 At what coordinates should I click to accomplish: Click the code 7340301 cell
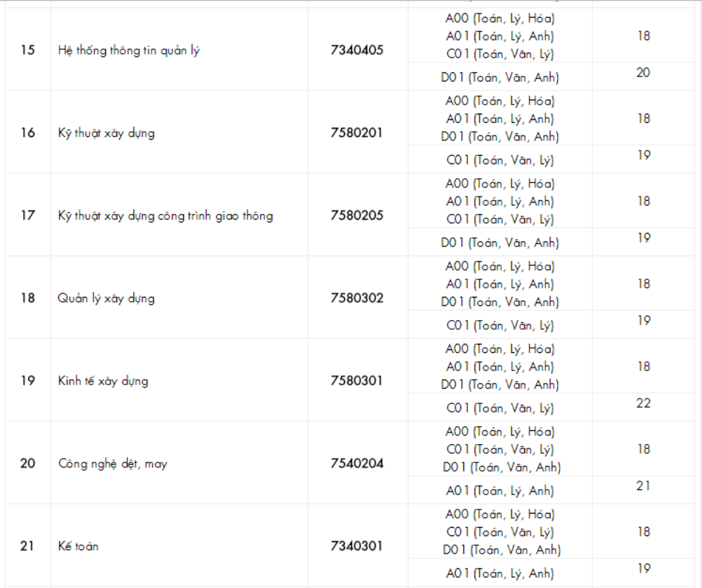pyautogui.click(x=357, y=546)
